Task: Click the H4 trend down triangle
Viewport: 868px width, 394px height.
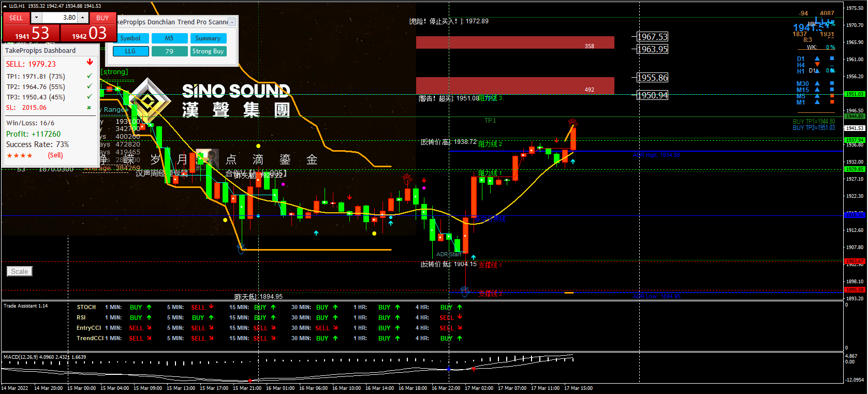Action: coord(817,64)
